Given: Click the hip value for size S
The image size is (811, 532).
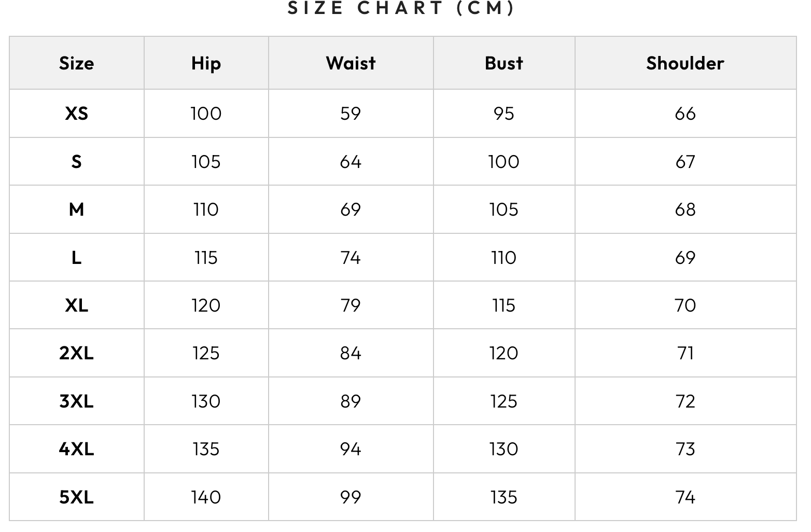Looking at the screenshot, I should click(206, 162).
